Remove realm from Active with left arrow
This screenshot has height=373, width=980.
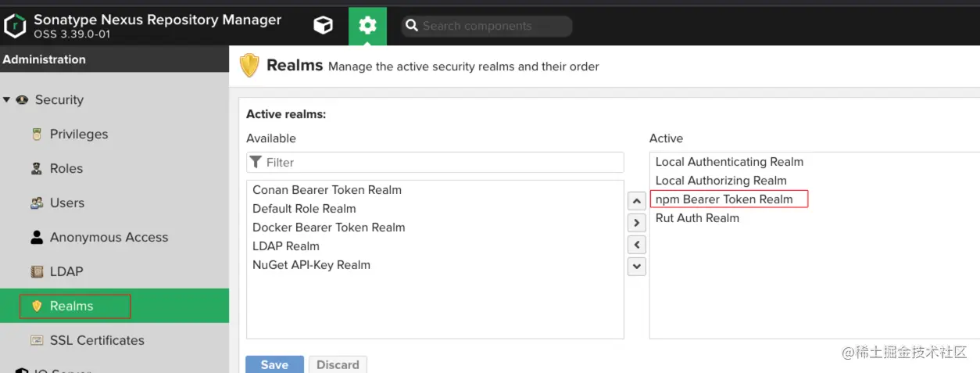click(x=637, y=245)
